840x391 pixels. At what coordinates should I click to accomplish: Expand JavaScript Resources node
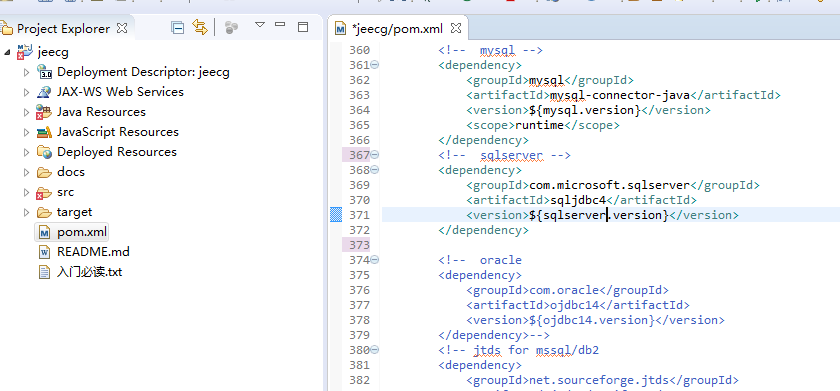27,132
